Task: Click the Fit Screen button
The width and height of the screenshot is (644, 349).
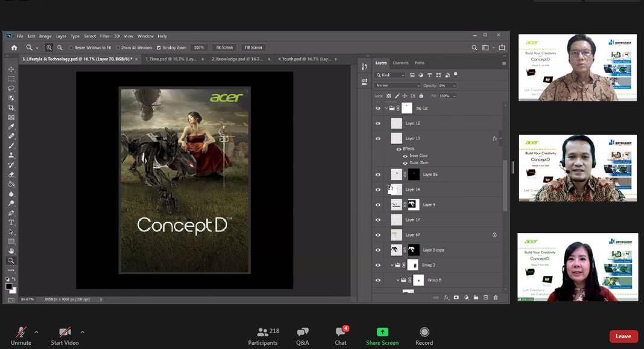Action: [x=224, y=48]
